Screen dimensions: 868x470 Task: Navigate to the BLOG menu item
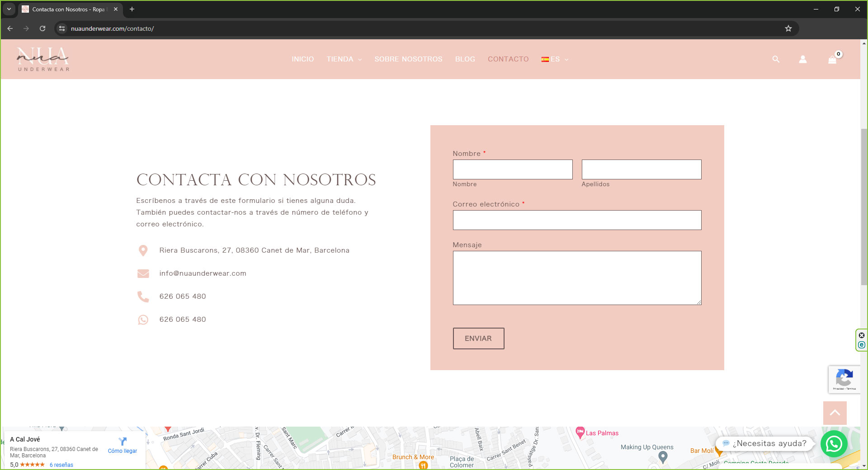pyautogui.click(x=465, y=59)
